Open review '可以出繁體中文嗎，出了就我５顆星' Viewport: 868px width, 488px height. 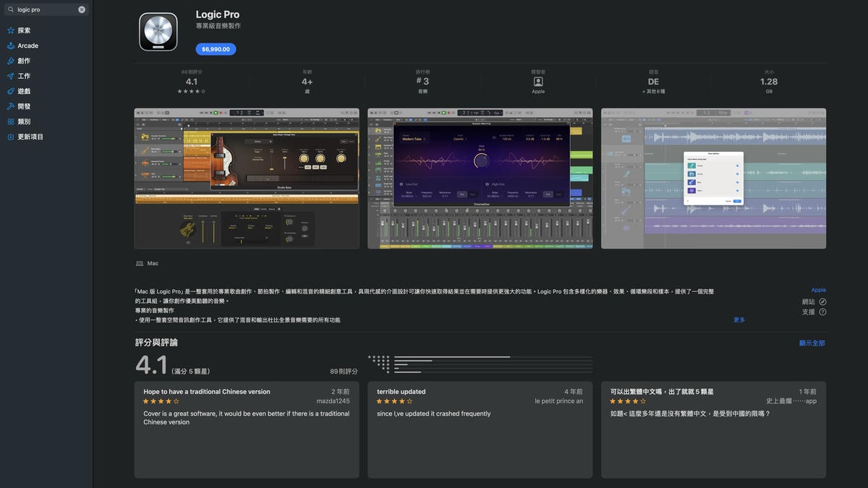tap(713, 429)
